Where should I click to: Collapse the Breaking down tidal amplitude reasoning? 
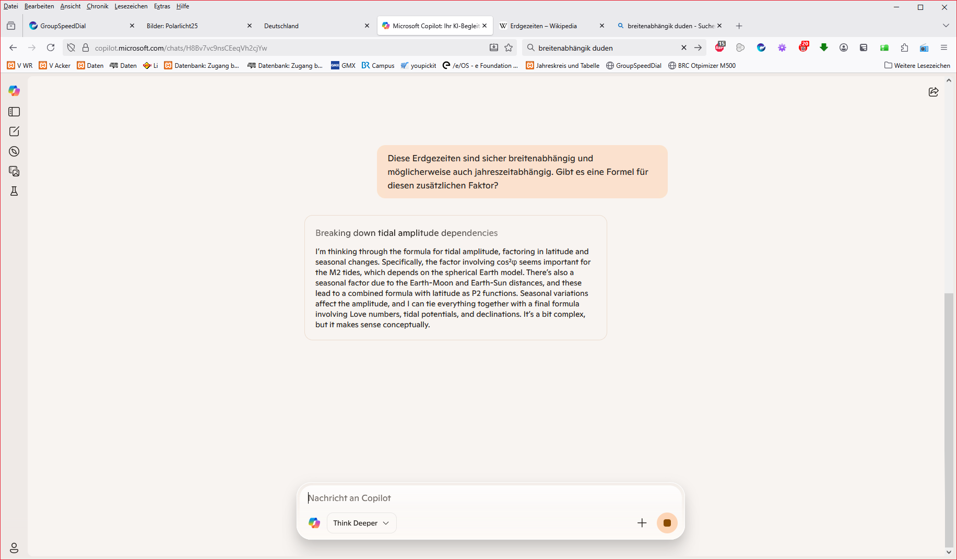(x=406, y=233)
